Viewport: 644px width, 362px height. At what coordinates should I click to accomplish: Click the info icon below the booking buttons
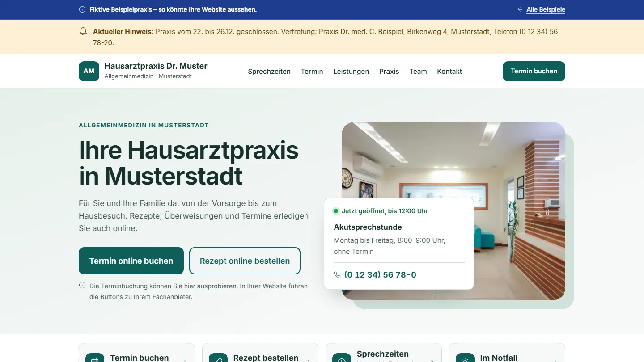point(82,286)
